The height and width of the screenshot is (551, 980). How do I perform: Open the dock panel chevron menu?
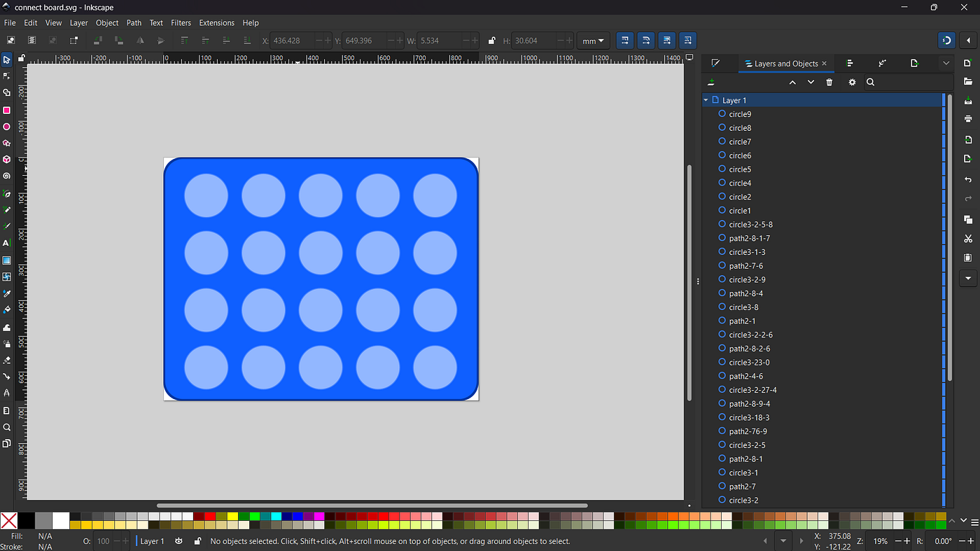[x=946, y=63]
